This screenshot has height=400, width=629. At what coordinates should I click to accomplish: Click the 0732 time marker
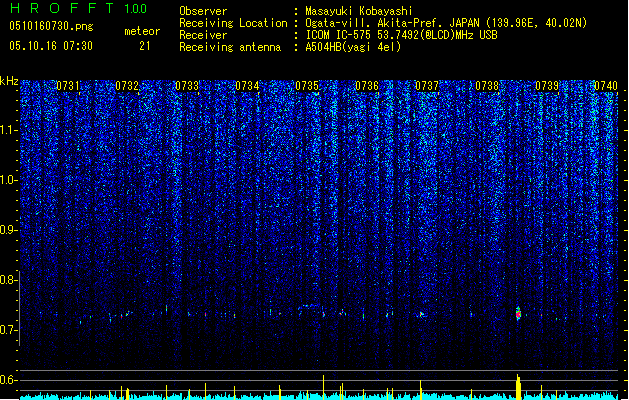click(x=127, y=86)
